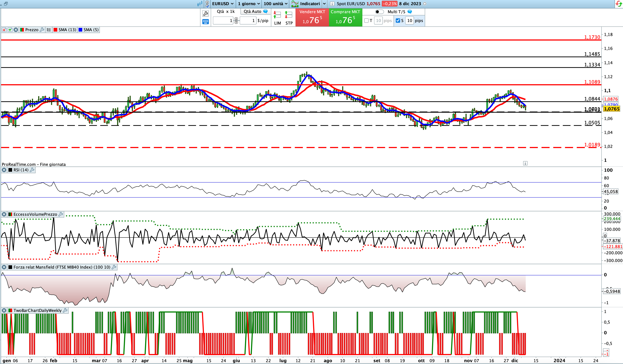
Task: Open the Indicatori chart icon
Action: [295, 4]
